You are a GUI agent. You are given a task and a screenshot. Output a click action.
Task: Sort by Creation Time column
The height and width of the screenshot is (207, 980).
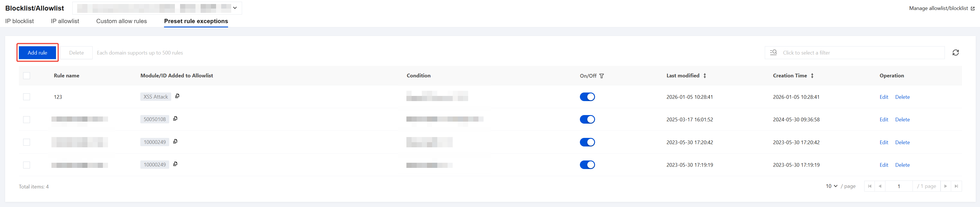812,76
